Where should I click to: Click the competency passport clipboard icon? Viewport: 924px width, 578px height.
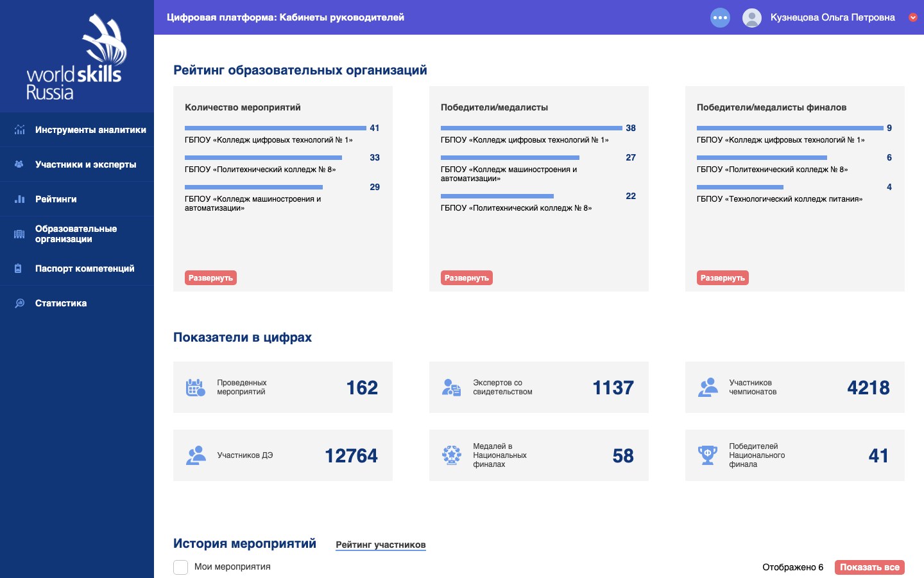tap(19, 268)
